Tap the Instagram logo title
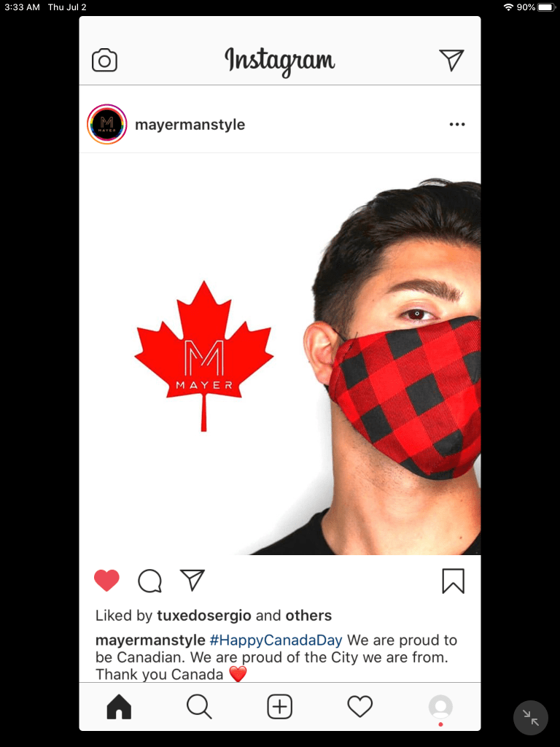This screenshot has height=747, width=560. [280, 61]
